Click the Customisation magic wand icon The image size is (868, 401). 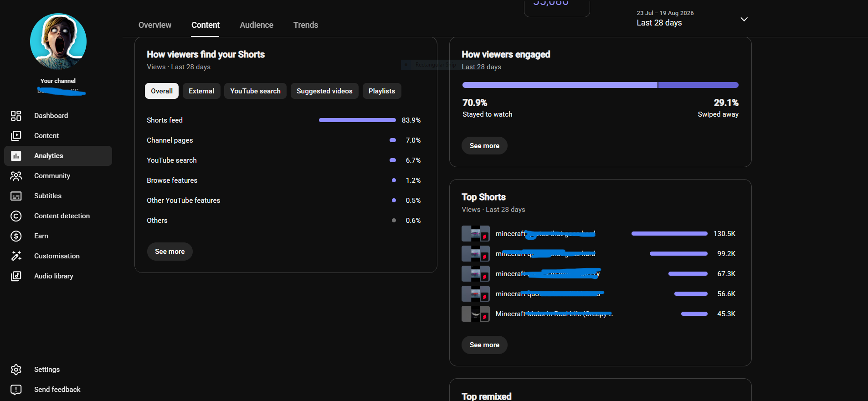tap(16, 256)
